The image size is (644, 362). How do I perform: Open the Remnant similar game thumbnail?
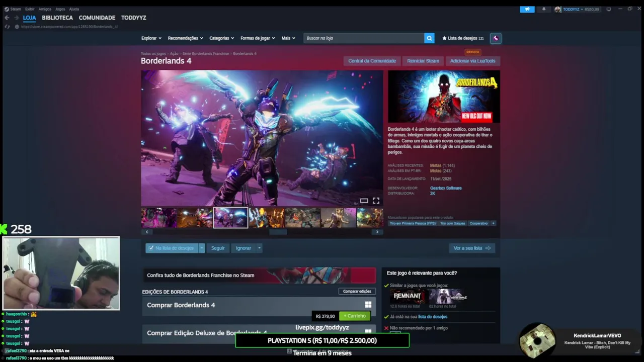tap(407, 296)
